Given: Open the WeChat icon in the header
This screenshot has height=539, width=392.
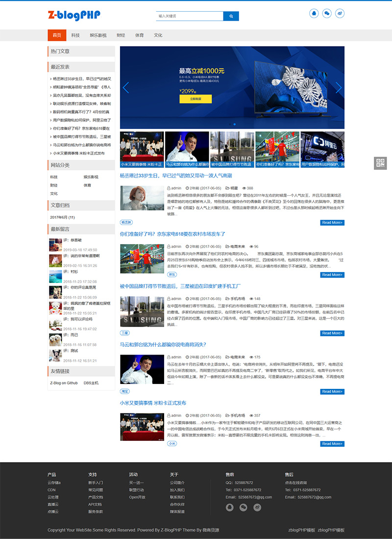Looking at the screenshot, I should point(327,13).
